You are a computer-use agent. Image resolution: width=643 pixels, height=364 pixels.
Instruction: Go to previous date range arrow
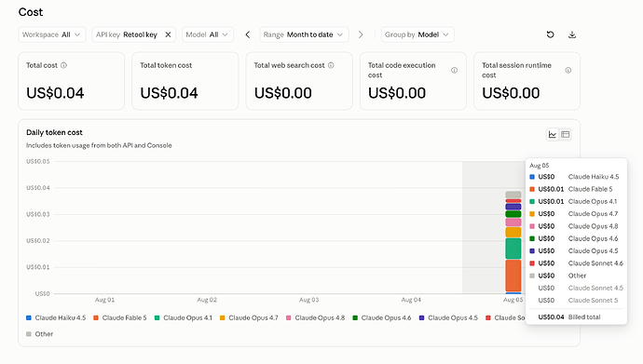coord(248,34)
